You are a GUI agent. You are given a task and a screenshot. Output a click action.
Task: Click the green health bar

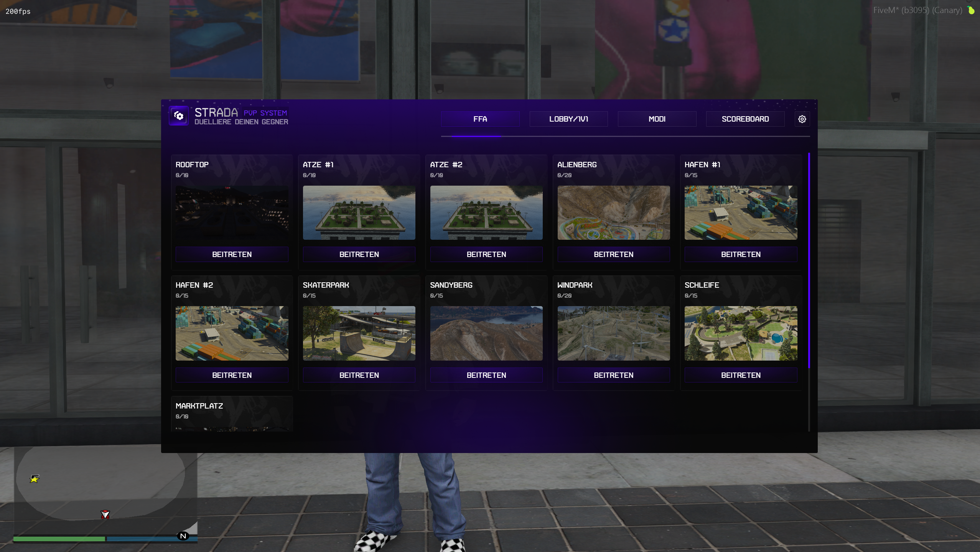(x=59, y=539)
